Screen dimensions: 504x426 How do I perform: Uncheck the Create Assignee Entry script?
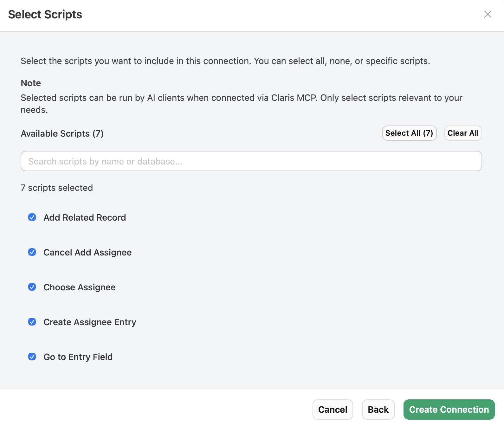[32, 322]
